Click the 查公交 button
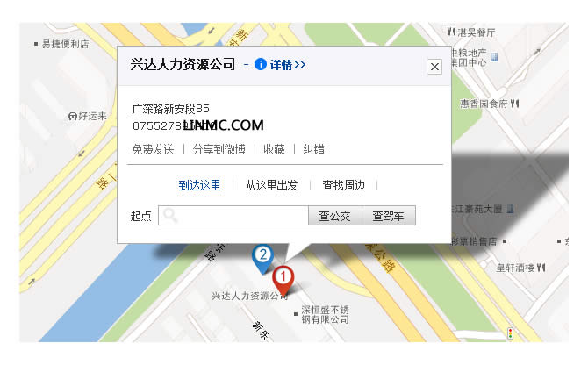Screen dimensions: 588x365 (x=335, y=216)
